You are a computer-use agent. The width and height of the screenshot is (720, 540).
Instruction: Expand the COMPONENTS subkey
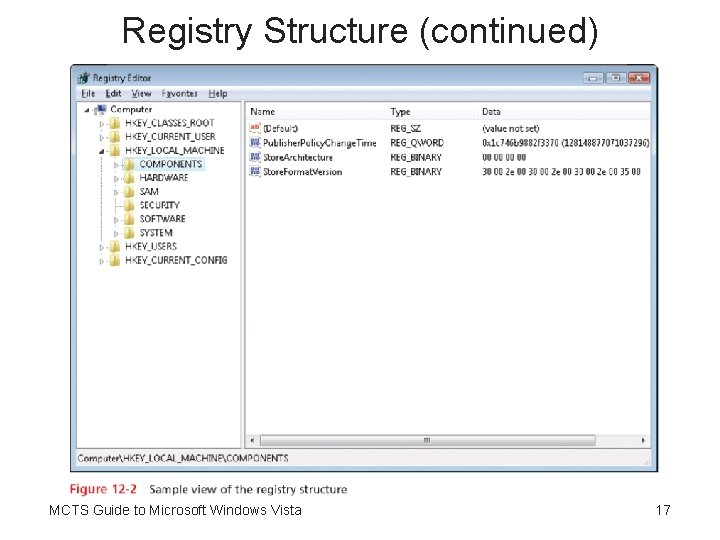point(116,165)
